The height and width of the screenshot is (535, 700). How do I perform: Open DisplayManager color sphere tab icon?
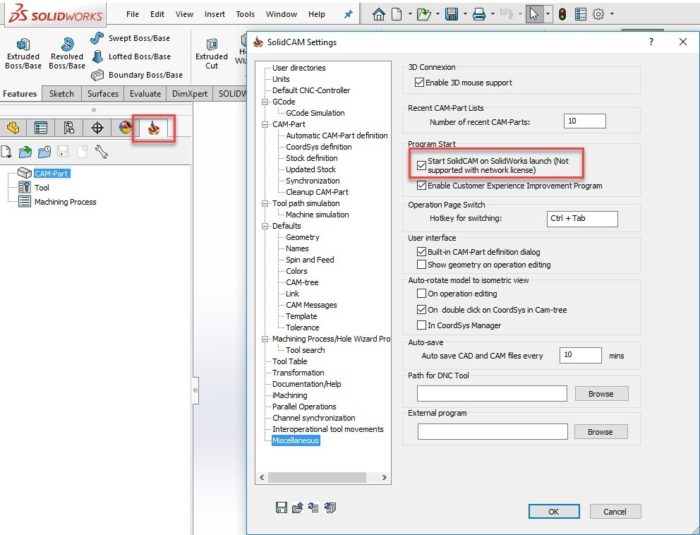point(125,128)
